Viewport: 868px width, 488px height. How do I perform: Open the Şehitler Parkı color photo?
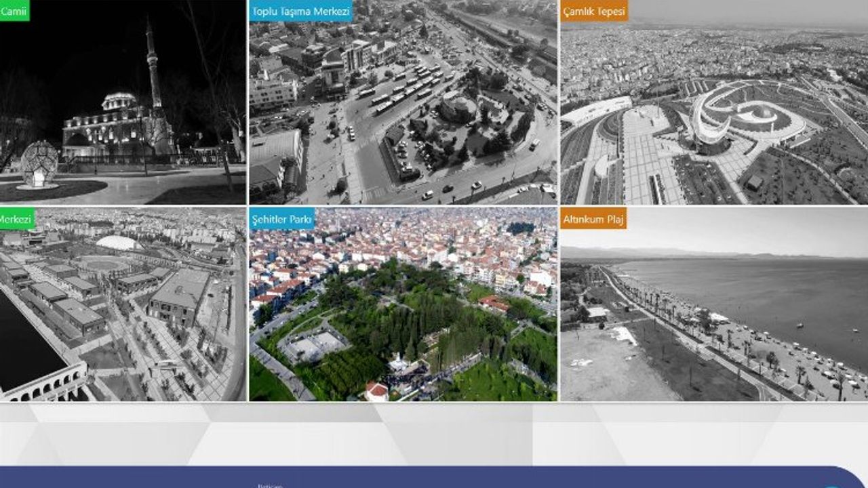point(403,304)
